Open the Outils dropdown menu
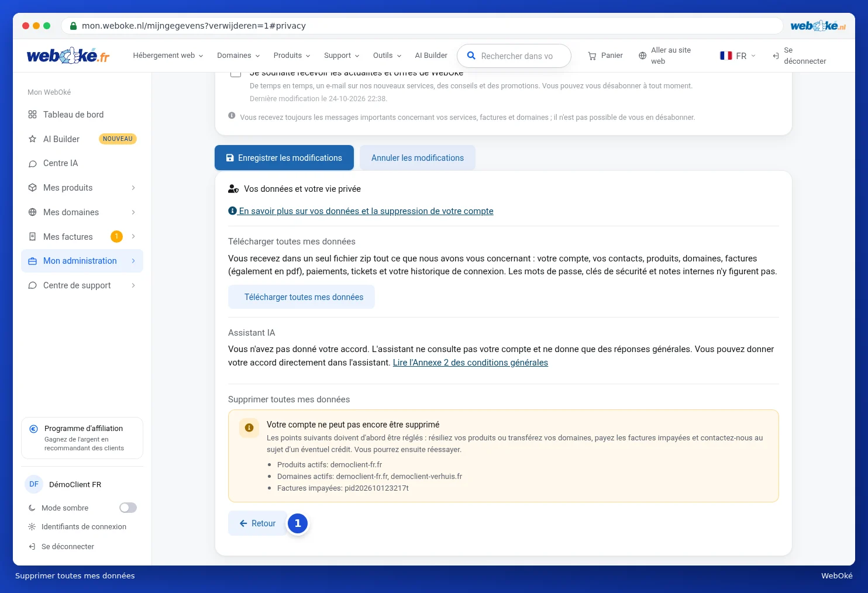This screenshot has height=593, width=868. (x=387, y=56)
